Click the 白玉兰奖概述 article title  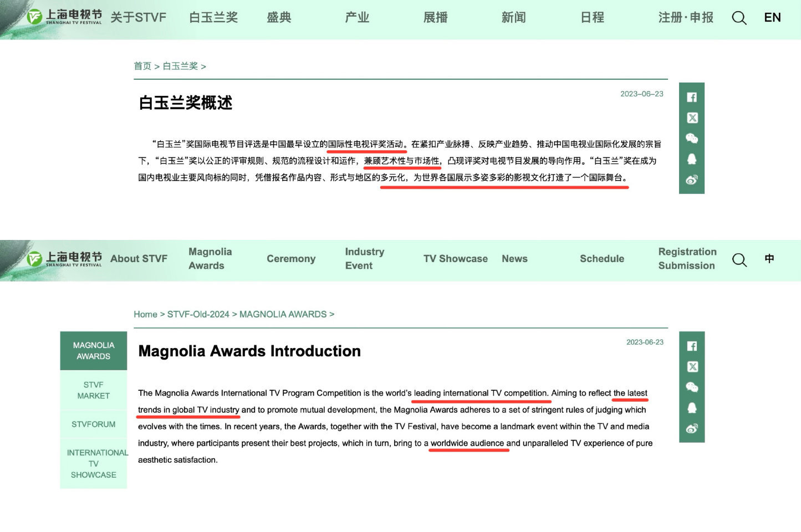tap(186, 103)
